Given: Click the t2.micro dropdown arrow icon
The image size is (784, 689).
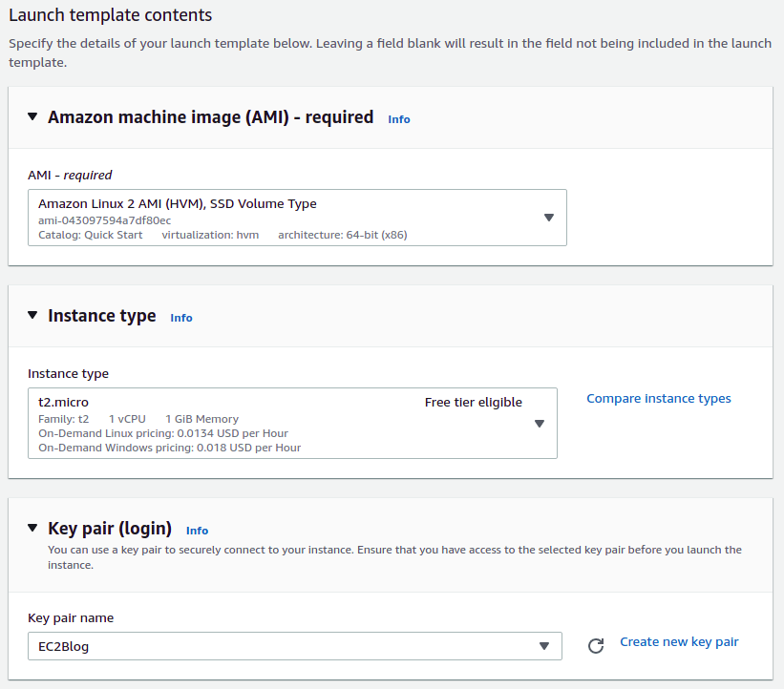Looking at the screenshot, I should (540, 424).
